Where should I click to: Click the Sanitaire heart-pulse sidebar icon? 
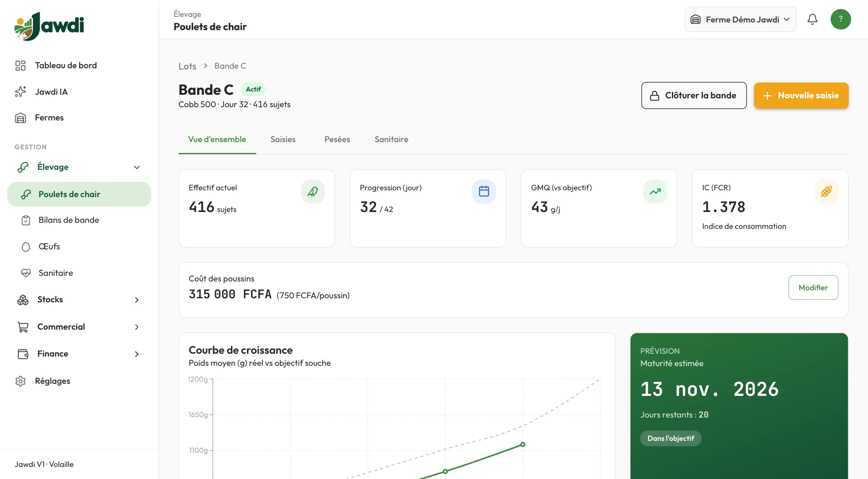tap(26, 273)
